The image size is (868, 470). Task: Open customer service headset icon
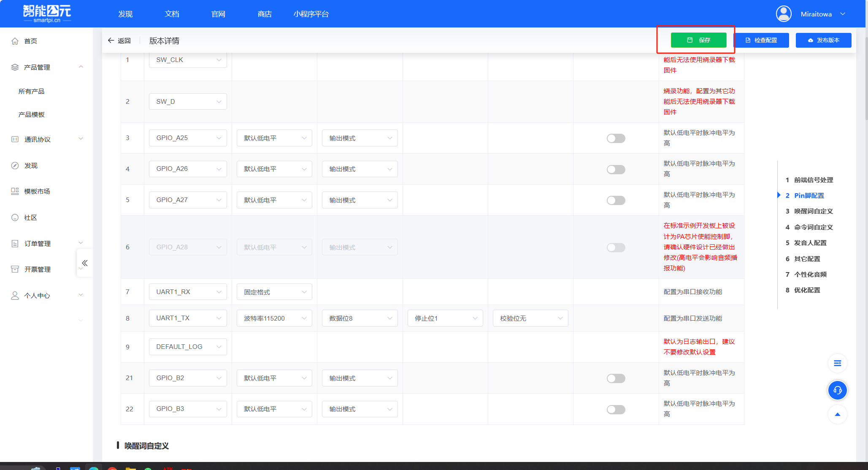838,390
